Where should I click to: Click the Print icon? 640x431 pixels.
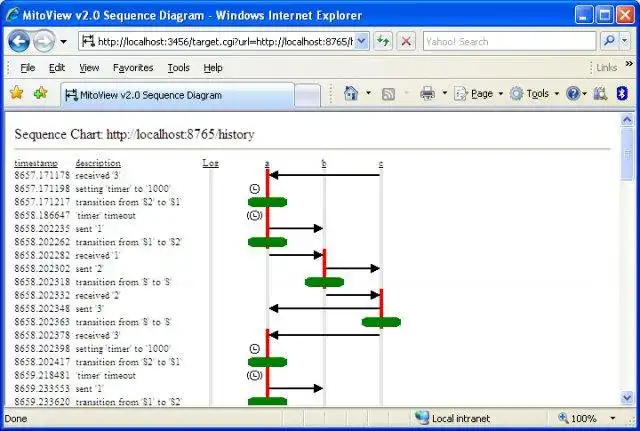click(427, 93)
